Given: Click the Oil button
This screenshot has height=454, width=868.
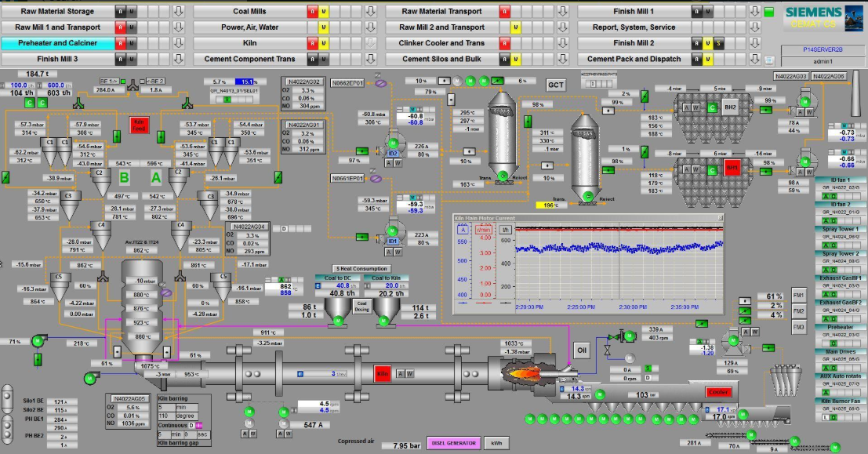Looking at the screenshot, I should point(582,350).
